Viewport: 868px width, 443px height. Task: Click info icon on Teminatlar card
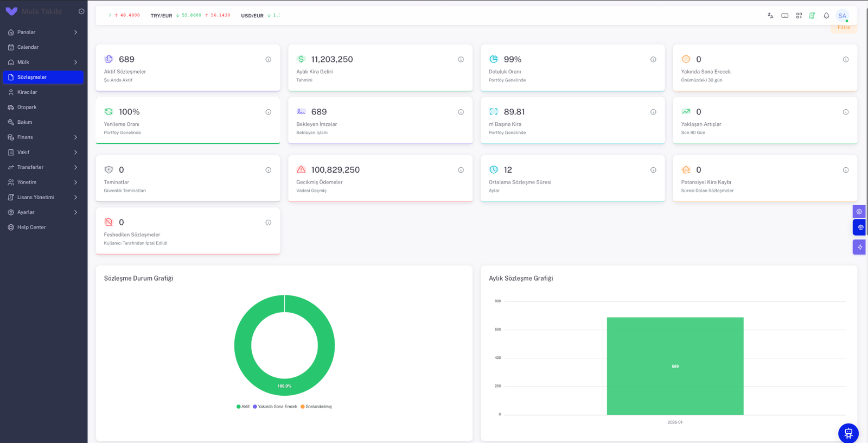[268, 170]
